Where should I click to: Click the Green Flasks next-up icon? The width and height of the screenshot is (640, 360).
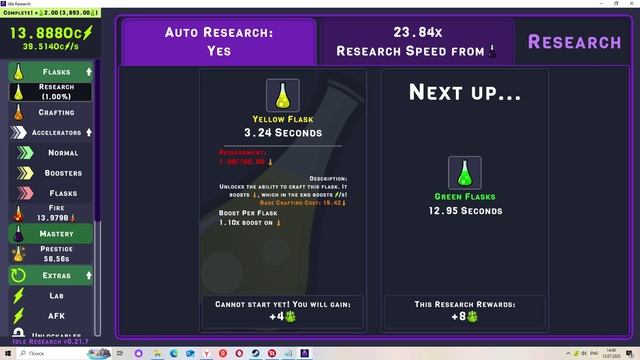click(465, 173)
